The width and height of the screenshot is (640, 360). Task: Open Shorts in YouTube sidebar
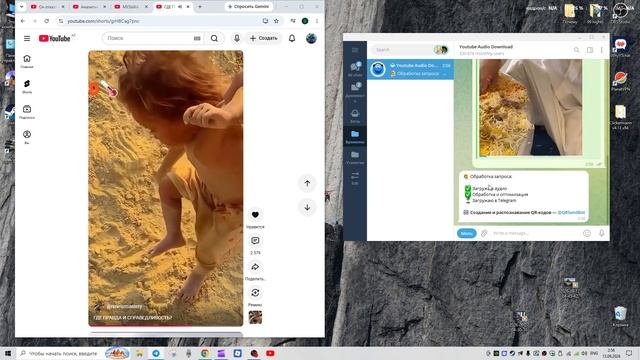pyautogui.click(x=27, y=87)
